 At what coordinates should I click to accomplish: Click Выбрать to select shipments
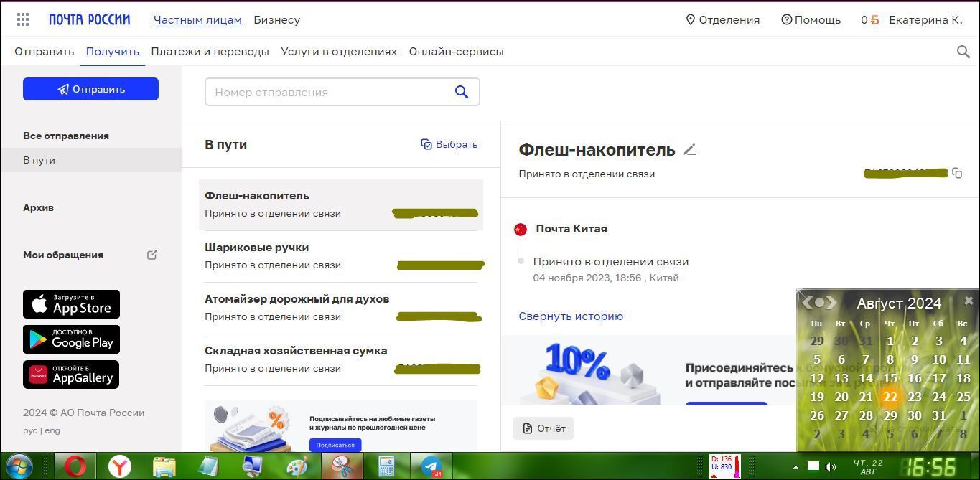click(449, 144)
